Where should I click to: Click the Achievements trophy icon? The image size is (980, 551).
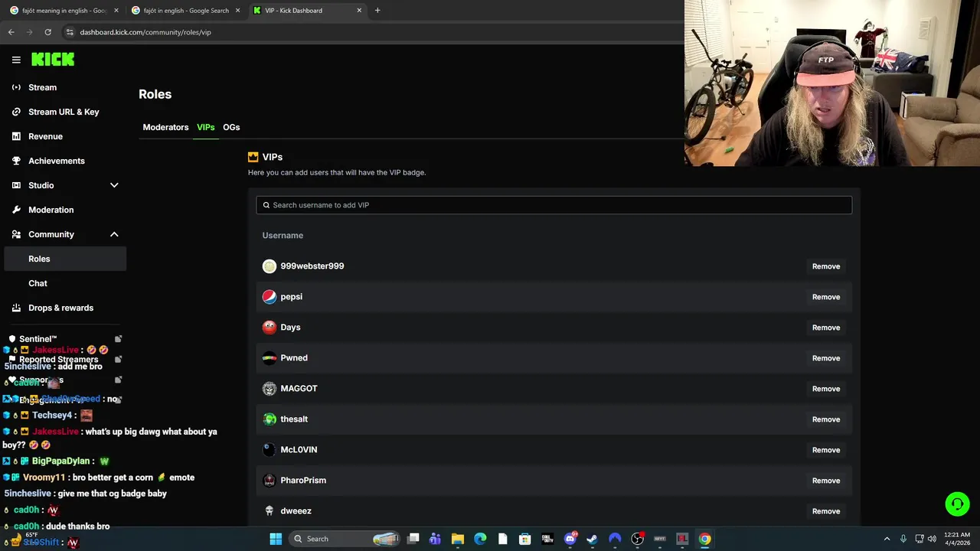tap(16, 161)
